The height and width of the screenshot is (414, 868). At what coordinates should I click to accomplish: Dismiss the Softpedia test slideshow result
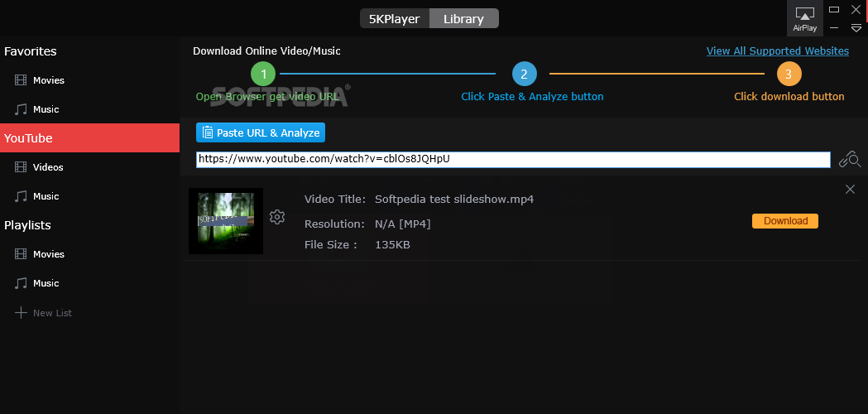(851, 190)
